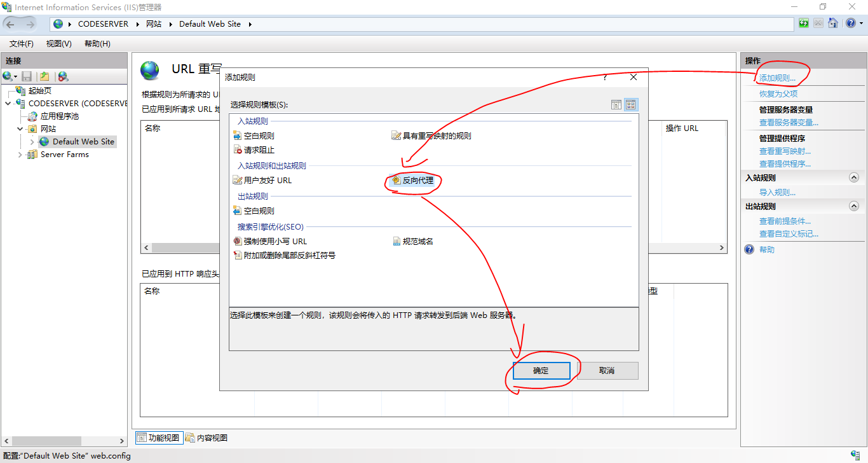
Task: Choose 附加或删除尾部反斜杠符号 template
Action: click(289, 256)
